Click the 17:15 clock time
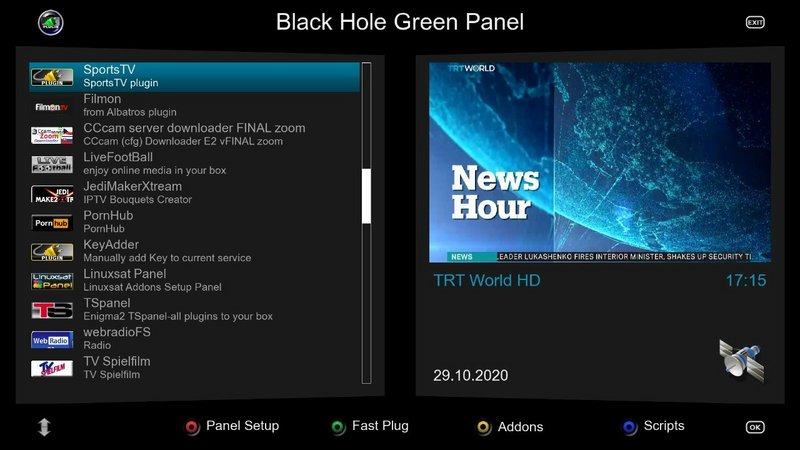 click(x=746, y=281)
